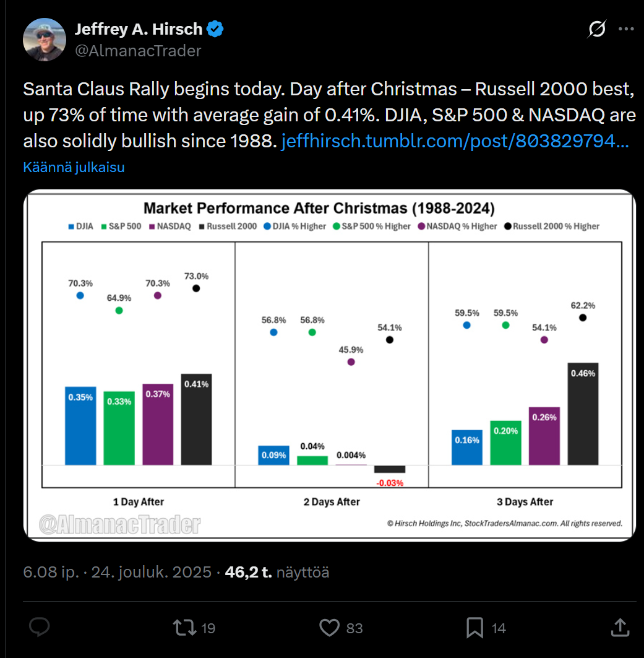This screenshot has height=658, width=644.
Task: Click the blue DJIA legend swatch
Action: [x=71, y=227]
